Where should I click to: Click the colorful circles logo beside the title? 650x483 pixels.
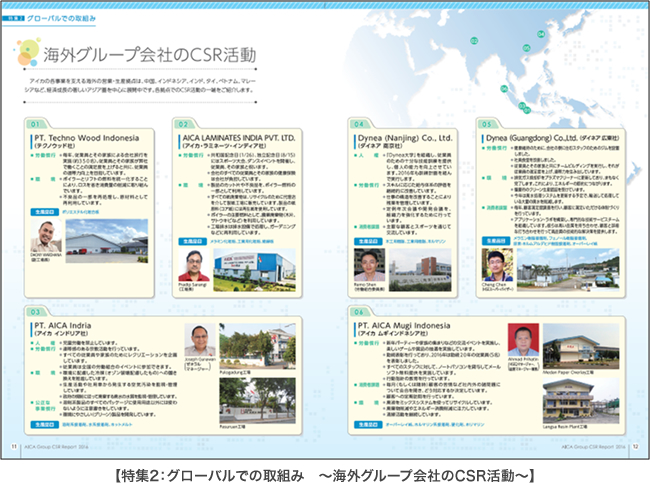coord(28,52)
